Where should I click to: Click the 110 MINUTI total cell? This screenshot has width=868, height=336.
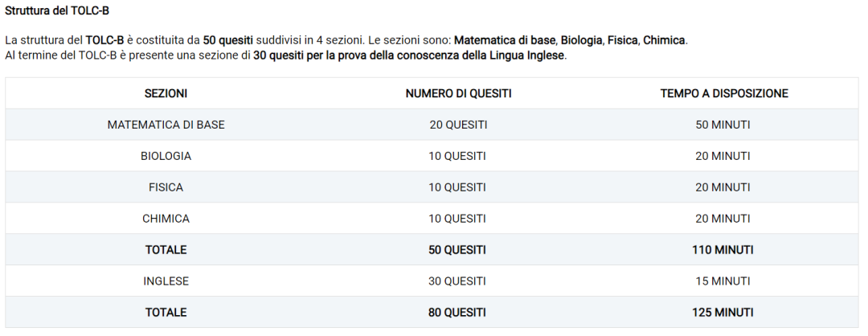[723, 250]
